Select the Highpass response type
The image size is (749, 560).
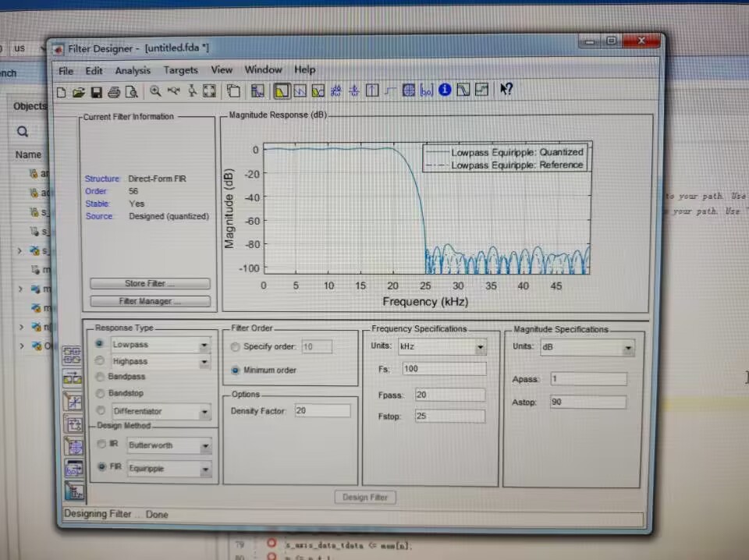(x=100, y=361)
